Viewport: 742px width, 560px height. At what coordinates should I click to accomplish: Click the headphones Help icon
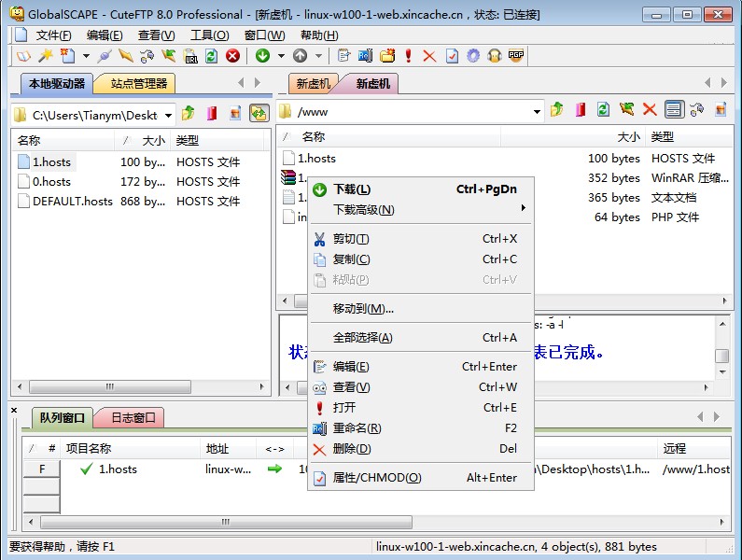pyautogui.click(x=495, y=56)
